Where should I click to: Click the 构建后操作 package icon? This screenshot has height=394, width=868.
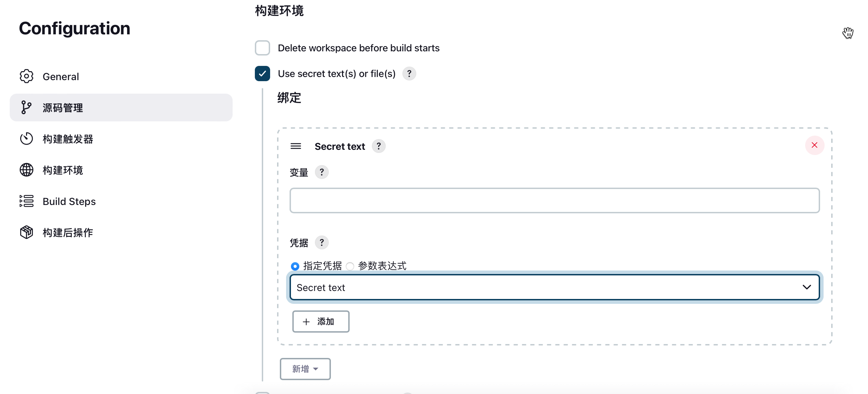(26, 232)
